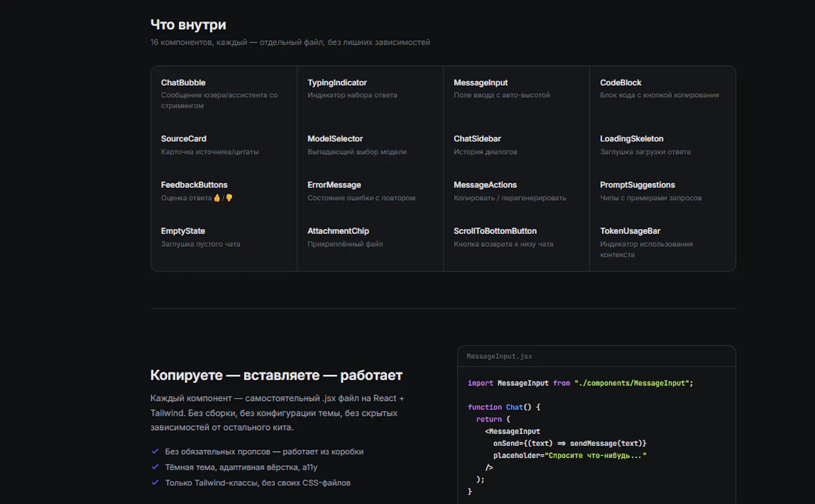Click the LoadingSkeleton component title
Viewport: 815px width, 504px height.
click(x=632, y=138)
